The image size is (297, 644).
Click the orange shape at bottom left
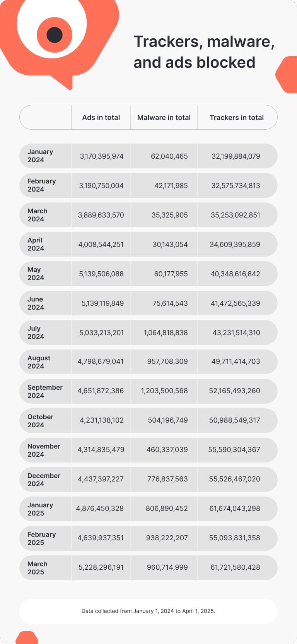coord(27,638)
